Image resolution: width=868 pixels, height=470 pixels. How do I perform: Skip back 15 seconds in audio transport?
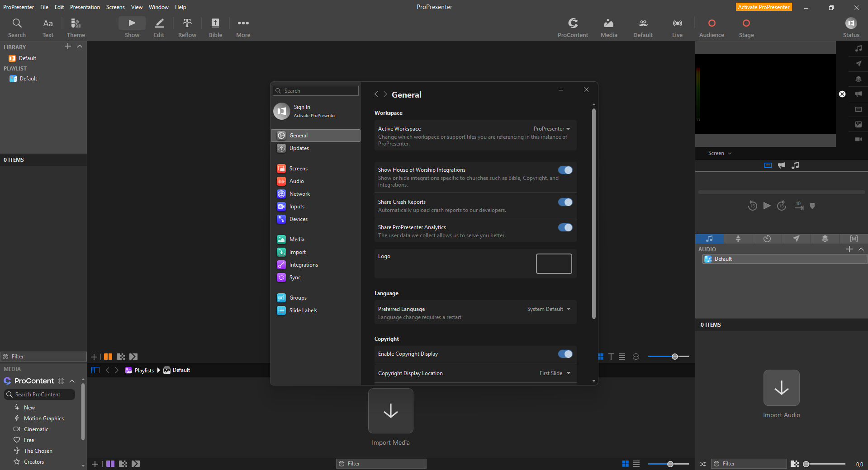[752, 206]
